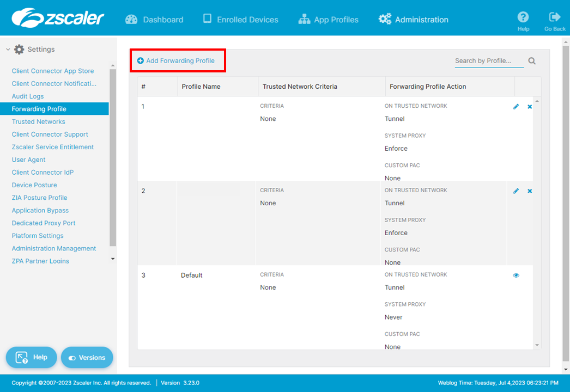Open Trusted Networks page
Viewport: 570px width, 392px height.
(x=39, y=122)
